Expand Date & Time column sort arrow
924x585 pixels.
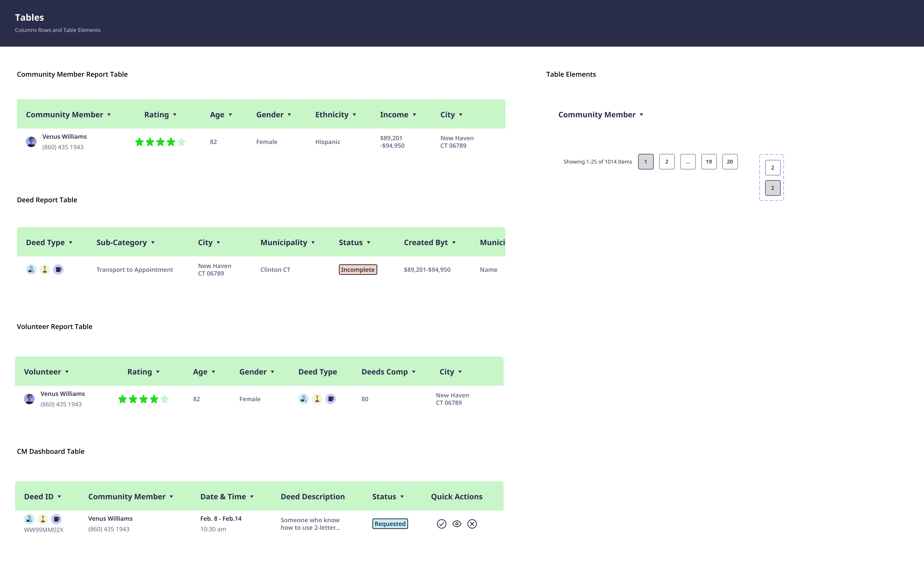252,497
